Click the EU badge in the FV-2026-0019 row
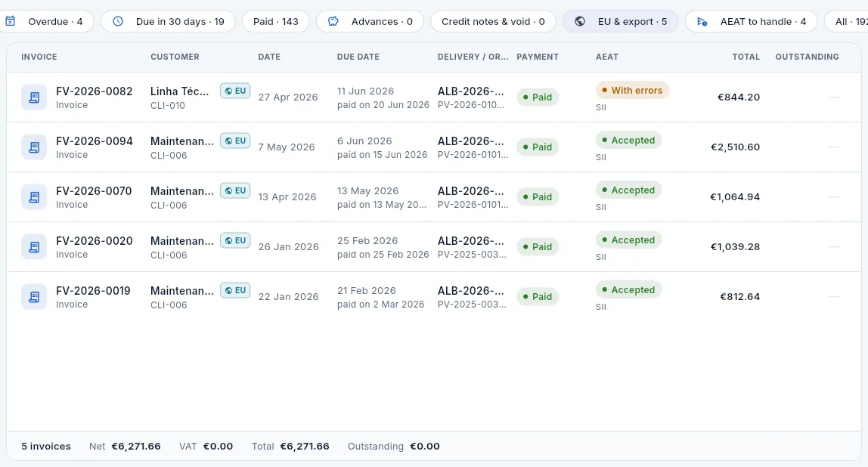Image resolution: width=868 pixels, height=467 pixels. pyautogui.click(x=235, y=290)
